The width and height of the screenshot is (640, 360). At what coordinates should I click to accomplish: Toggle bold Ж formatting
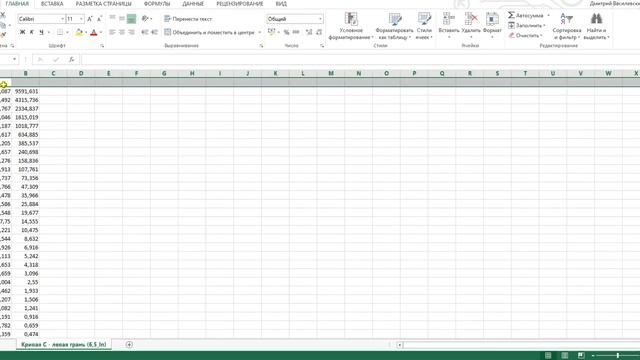pos(22,32)
